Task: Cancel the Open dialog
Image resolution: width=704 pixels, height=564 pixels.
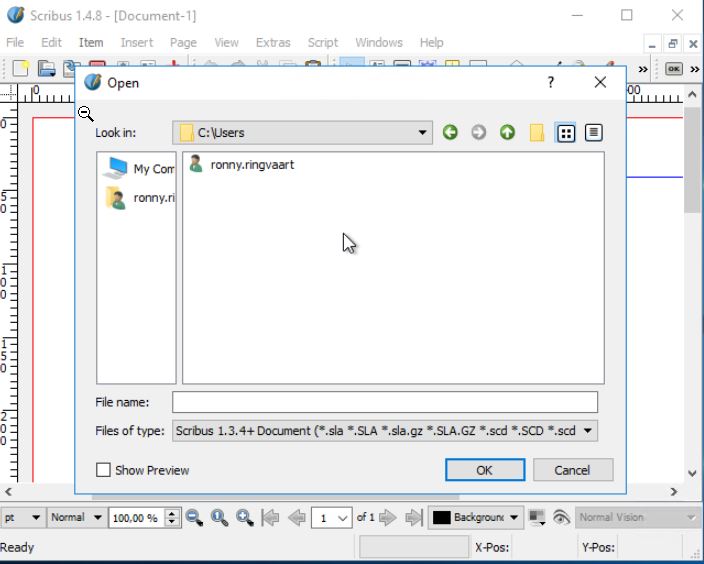Action: (572, 470)
